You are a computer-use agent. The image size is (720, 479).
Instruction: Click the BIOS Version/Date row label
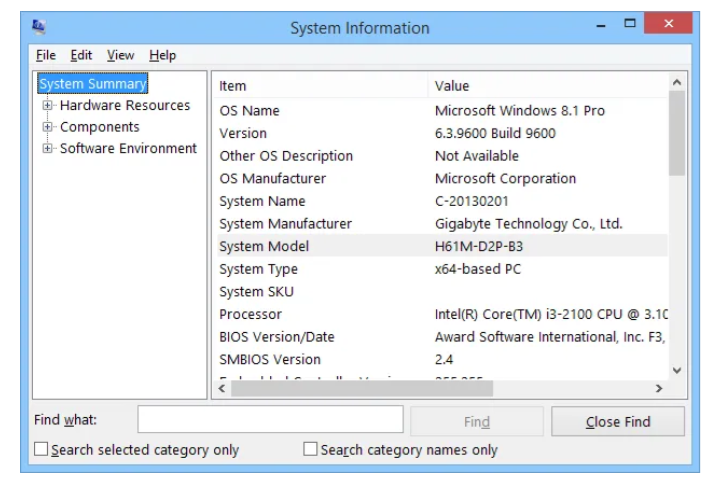pos(277,337)
